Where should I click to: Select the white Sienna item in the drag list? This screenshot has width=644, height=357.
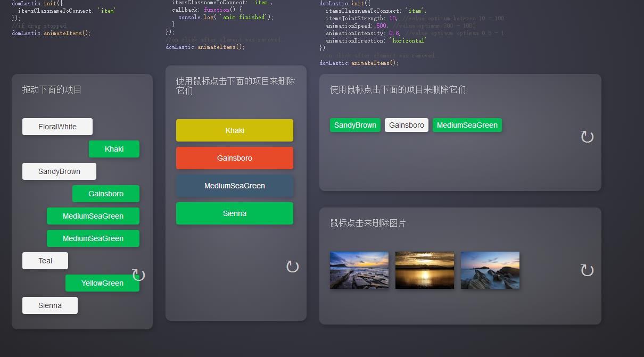(50, 305)
